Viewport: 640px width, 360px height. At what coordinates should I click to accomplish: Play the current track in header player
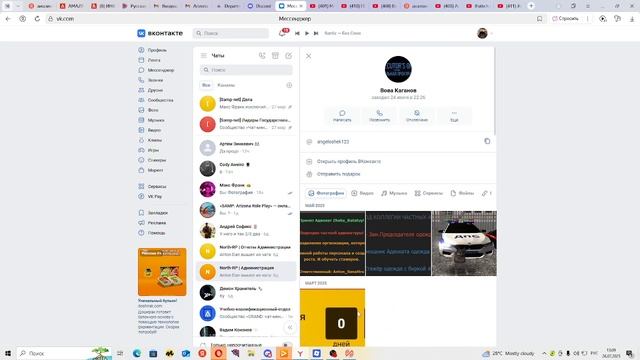307,33
